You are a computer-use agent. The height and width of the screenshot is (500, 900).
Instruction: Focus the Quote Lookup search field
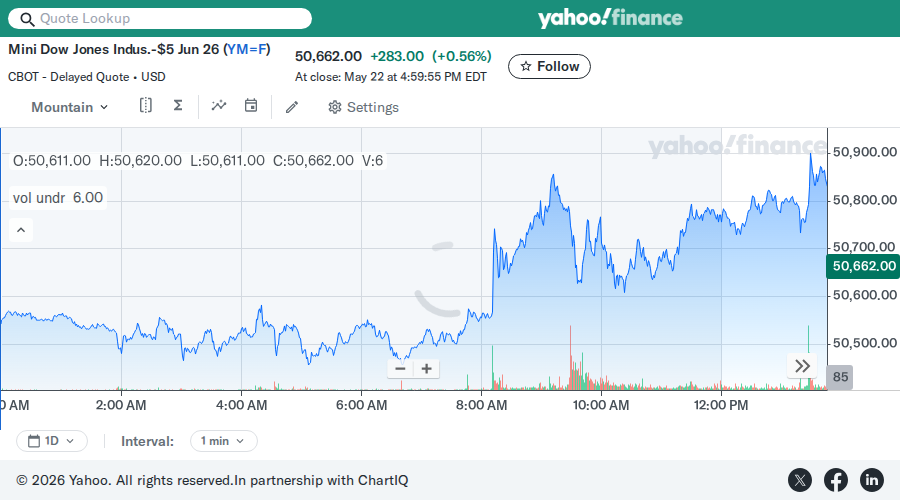(x=160, y=18)
